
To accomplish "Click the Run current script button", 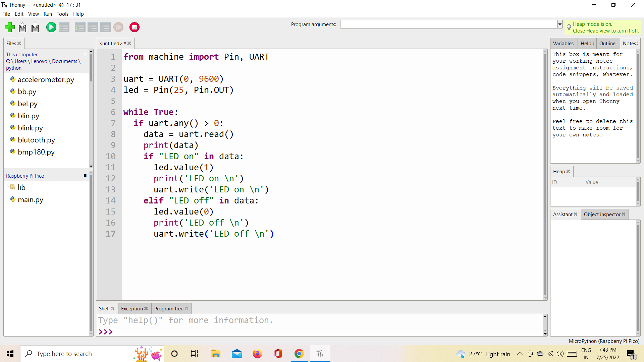I will (51, 27).
